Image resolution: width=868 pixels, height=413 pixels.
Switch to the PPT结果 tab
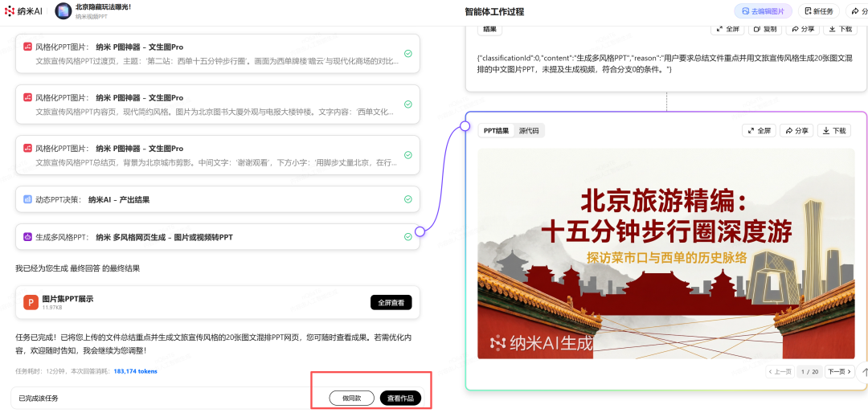[x=496, y=131]
